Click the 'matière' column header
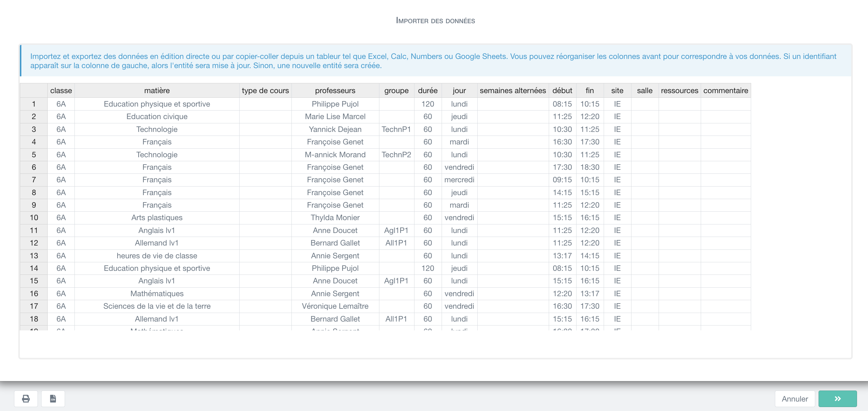The height and width of the screenshot is (411, 868). pos(157,90)
